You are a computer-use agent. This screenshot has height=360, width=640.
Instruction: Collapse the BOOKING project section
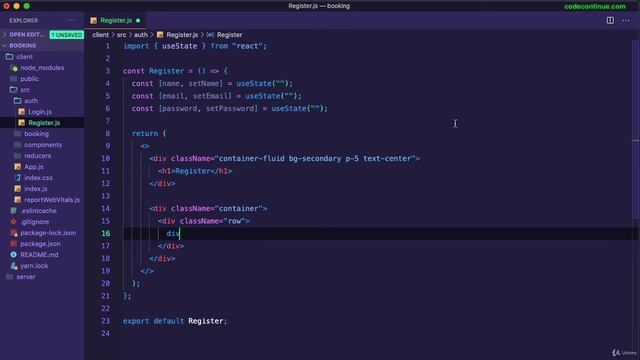click(23, 46)
